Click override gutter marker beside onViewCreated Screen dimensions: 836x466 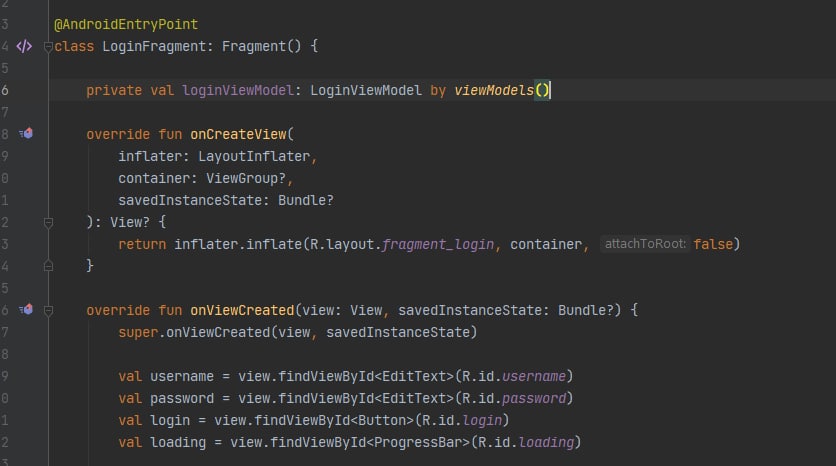click(26, 309)
